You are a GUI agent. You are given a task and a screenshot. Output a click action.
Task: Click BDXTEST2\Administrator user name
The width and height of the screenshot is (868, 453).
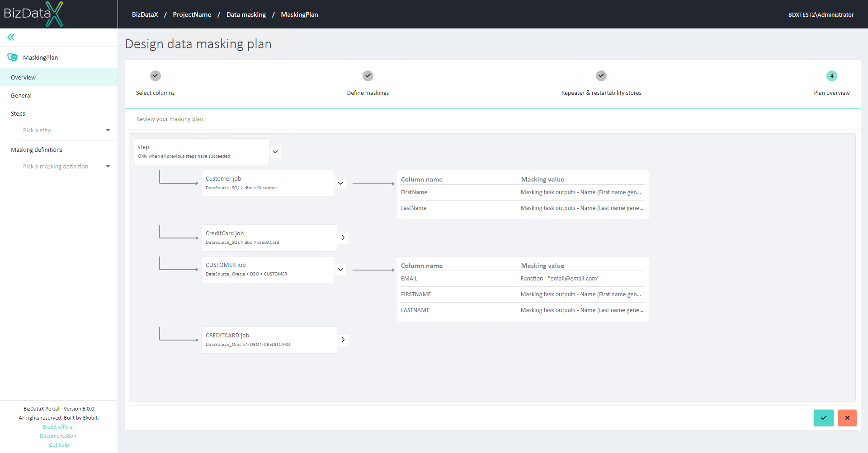(821, 14)
